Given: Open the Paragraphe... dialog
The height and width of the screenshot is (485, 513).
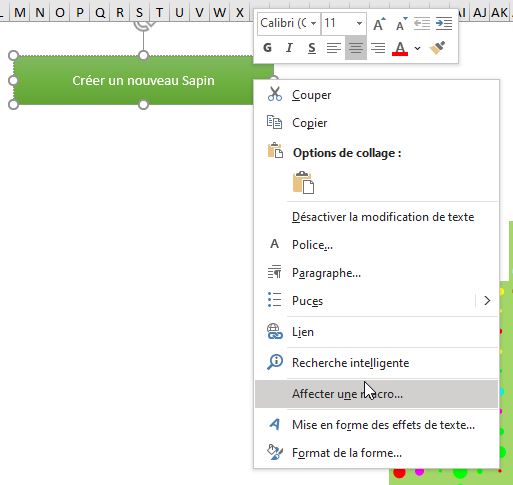Looking at the screenshot, I should pos(377,273).
